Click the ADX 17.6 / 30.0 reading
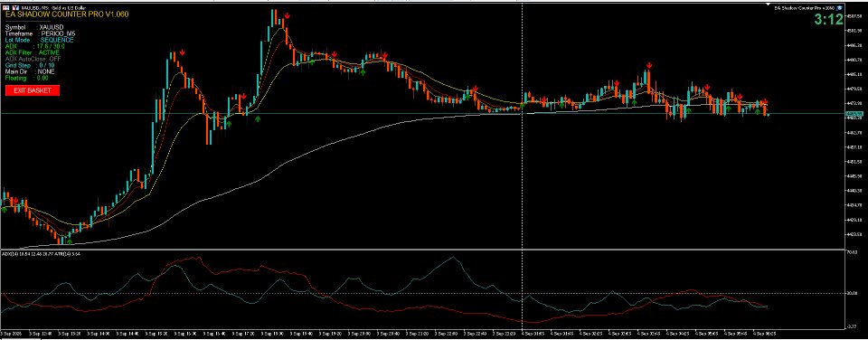Image resolution: width=868 pixels, height=340 pixels. click(x=35, y=46)
